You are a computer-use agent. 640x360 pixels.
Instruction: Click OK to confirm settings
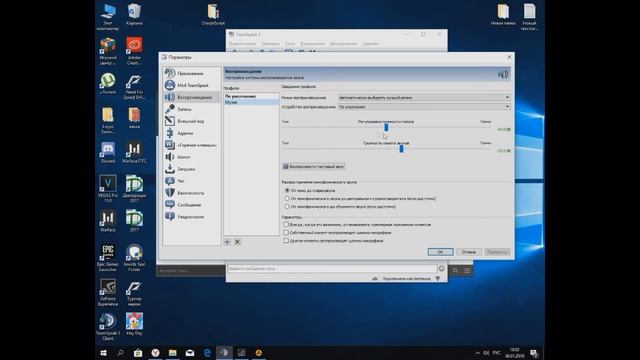tap(440, 252)
